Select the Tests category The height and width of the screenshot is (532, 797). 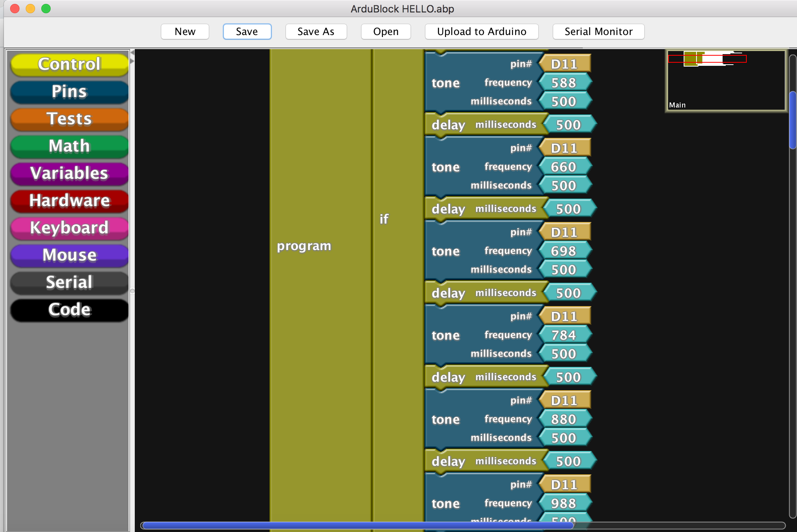point(69,119)
